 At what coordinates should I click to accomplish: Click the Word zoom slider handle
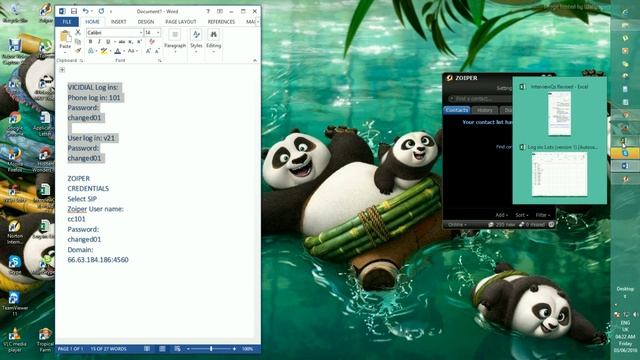211,349
